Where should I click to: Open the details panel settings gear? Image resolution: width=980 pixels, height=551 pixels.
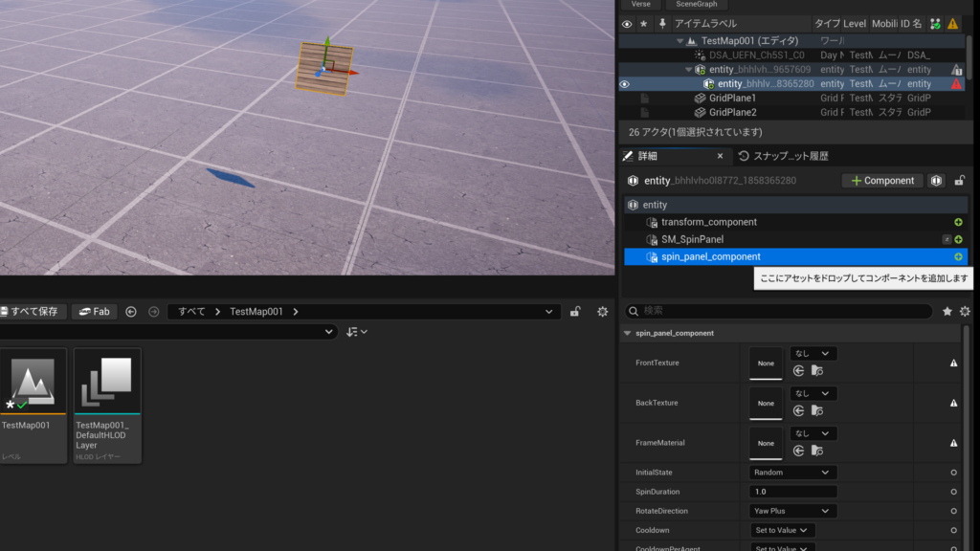965,312
